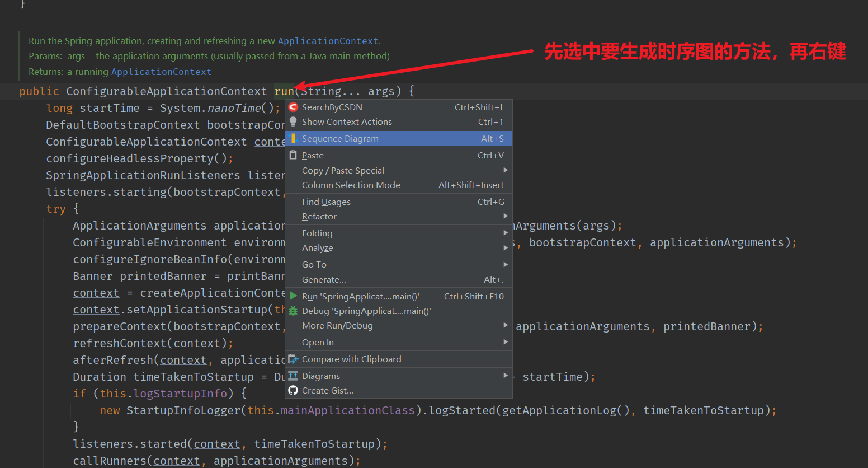Click the nanoTime method call
The height and width of the screenshot is (468, 868).
[234, 108]
